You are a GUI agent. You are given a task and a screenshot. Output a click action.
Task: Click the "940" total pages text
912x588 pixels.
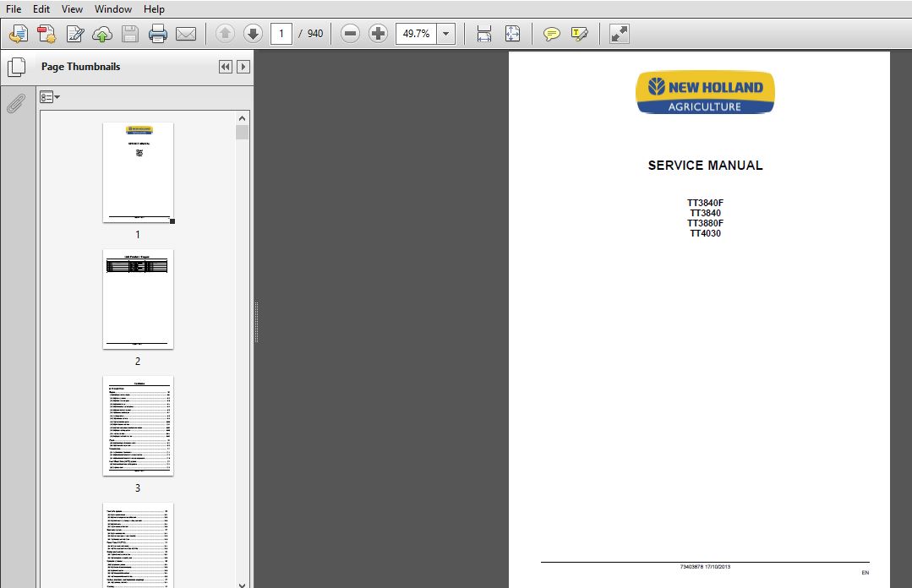click(x=315, y=34)
